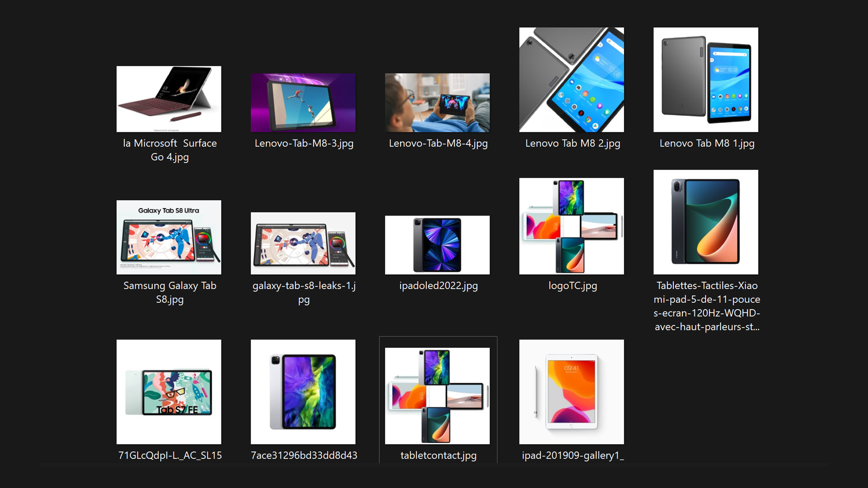Click the ipad-201909-gallery1_ file name

tap(573, 455)
